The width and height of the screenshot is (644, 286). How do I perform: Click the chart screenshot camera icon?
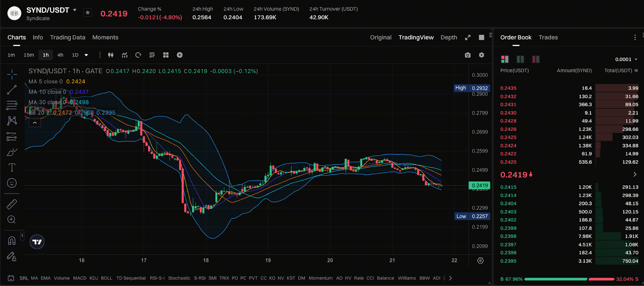(x=467, y=55)
